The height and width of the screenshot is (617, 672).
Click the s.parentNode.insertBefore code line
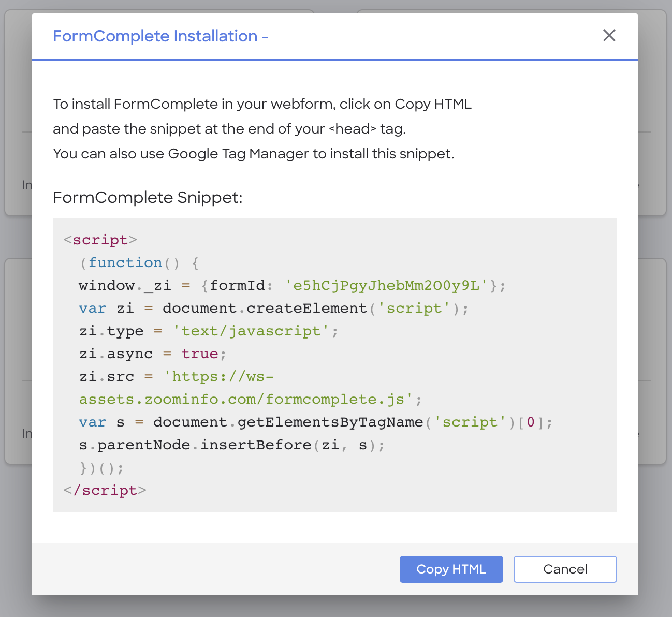(232, 445)
